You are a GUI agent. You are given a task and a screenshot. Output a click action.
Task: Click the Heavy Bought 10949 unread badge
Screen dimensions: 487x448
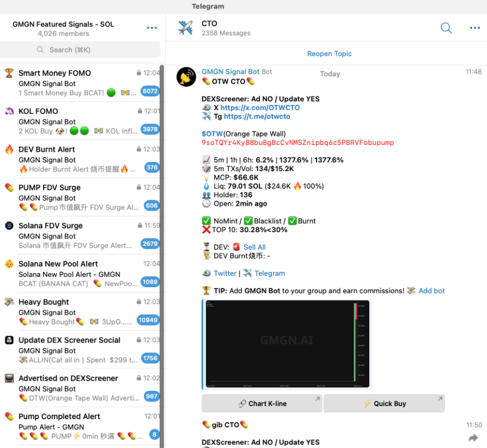coord(148,320)
